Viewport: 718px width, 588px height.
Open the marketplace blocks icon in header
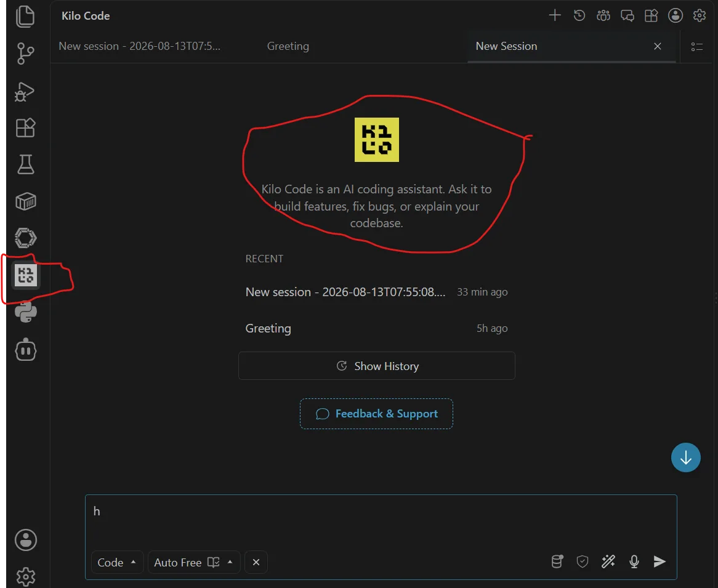(651, 15)
